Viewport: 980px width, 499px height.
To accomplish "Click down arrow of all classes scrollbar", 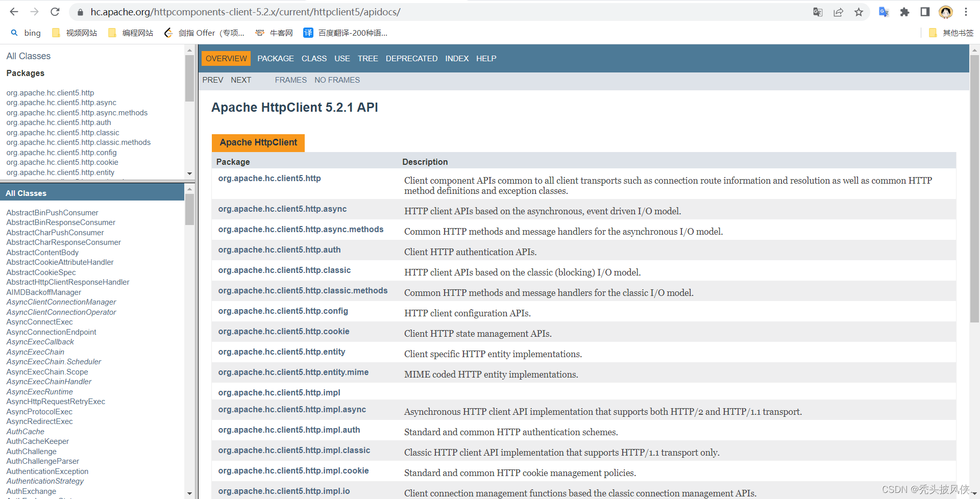I will pyautogui.click(x=189, y=493).
